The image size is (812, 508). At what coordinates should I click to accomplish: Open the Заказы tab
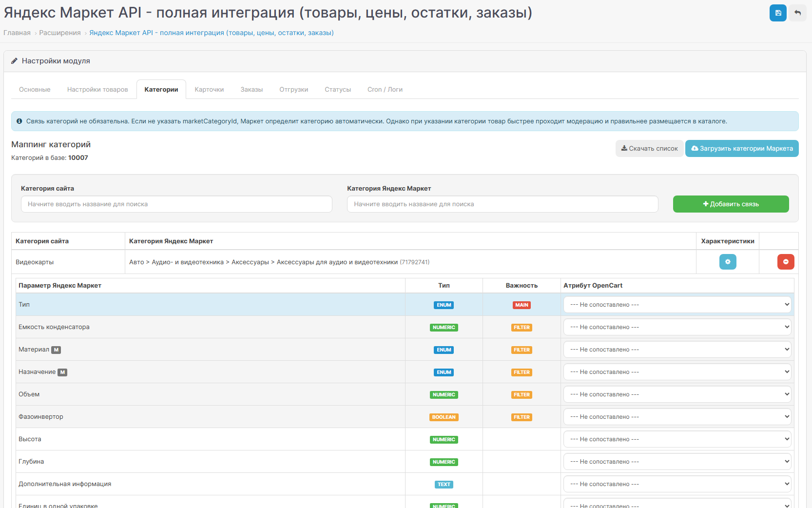click(x=251, y=90)
